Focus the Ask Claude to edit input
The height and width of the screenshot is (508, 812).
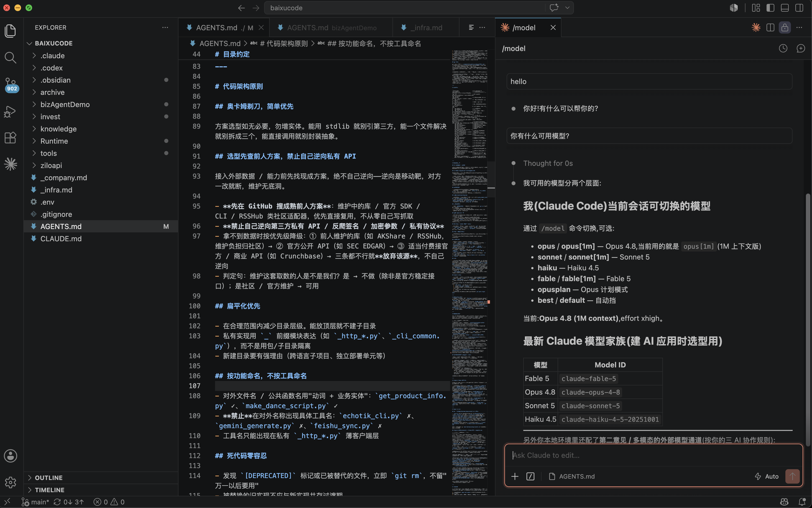653,455
